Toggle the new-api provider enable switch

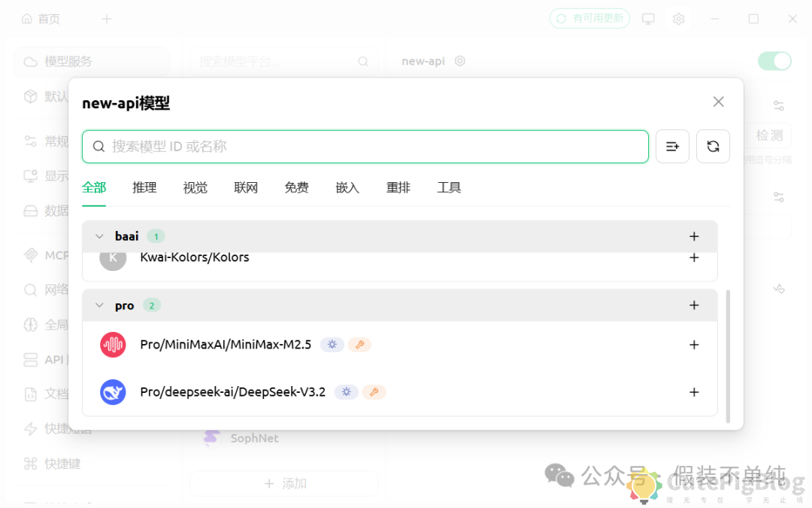click(774, 60)
